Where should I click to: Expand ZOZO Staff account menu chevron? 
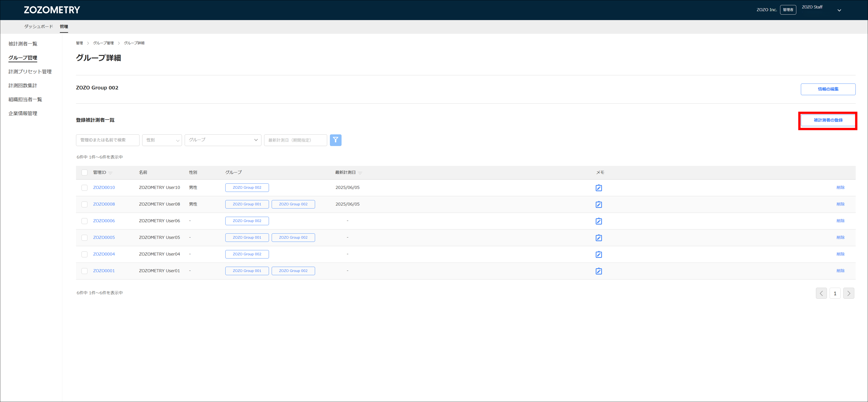point(839,10)
